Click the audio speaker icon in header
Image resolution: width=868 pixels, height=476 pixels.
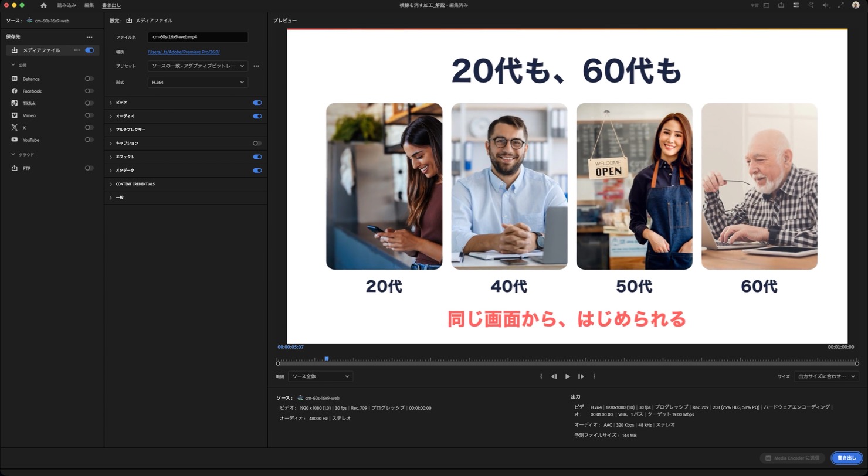pos(826,5)
